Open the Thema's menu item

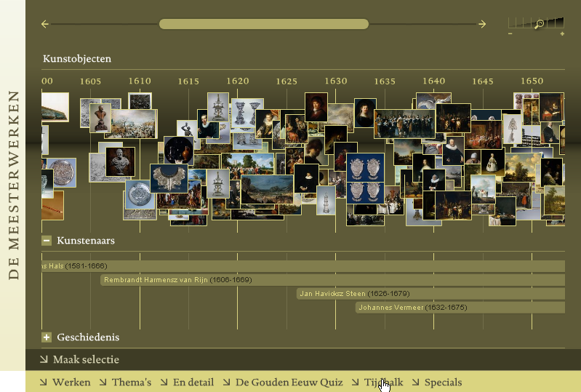(125, 382)
